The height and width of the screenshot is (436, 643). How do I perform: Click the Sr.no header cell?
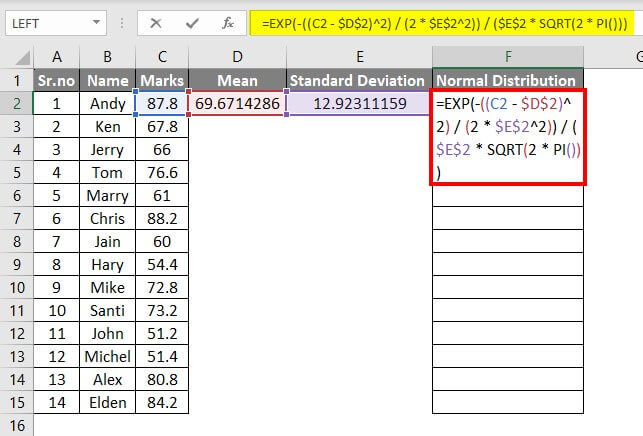[x=57, y=80]
